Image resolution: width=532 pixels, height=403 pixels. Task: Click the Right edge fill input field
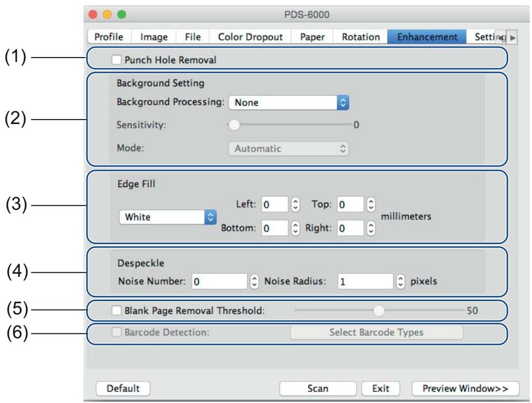pyautogui.click(x=351, y=228)
